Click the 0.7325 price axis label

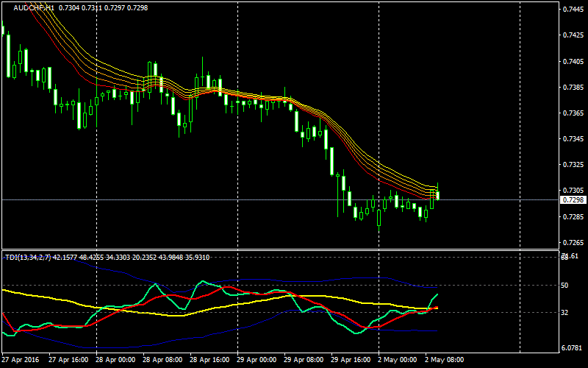pos(573,165)
